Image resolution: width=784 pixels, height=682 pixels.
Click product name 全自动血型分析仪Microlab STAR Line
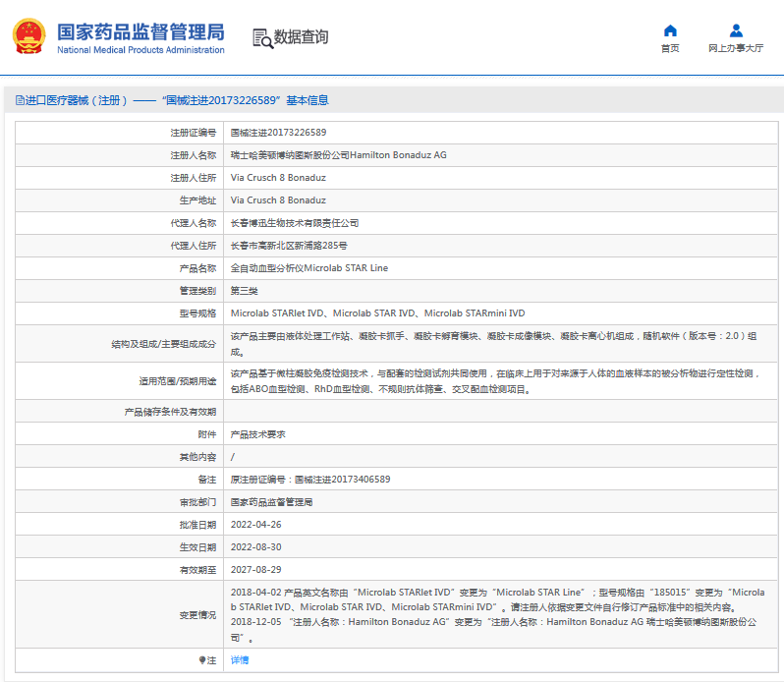[x=309, y=268]
